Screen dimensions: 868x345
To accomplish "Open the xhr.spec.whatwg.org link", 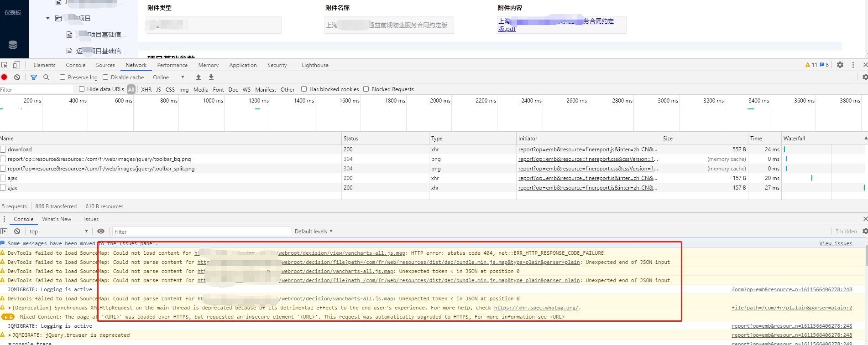I will 537,308.
